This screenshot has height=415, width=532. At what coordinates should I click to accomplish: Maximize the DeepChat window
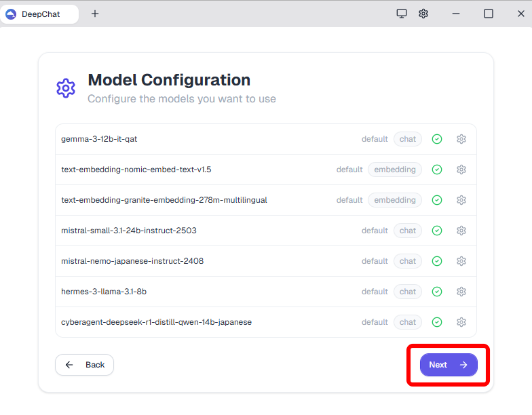(489, 14)
